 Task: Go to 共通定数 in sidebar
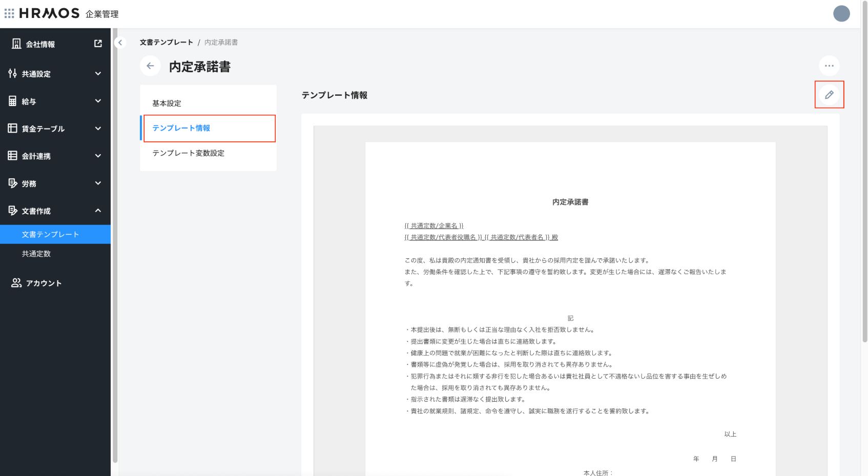(x=36, y=254)
